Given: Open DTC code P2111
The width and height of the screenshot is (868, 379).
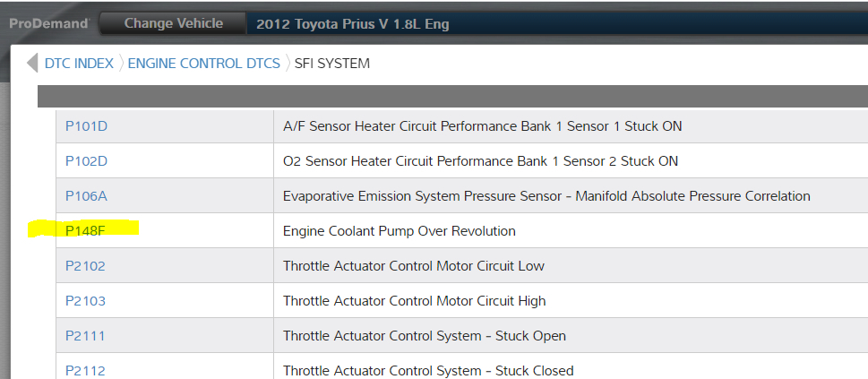Looking at the screenshot, I should point(84,336).
